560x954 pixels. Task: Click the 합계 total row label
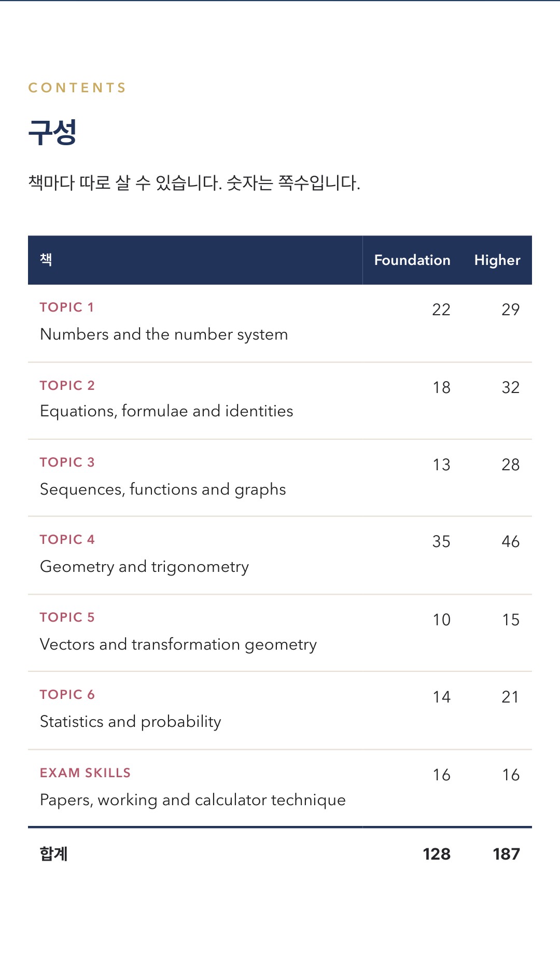[54, 854]
